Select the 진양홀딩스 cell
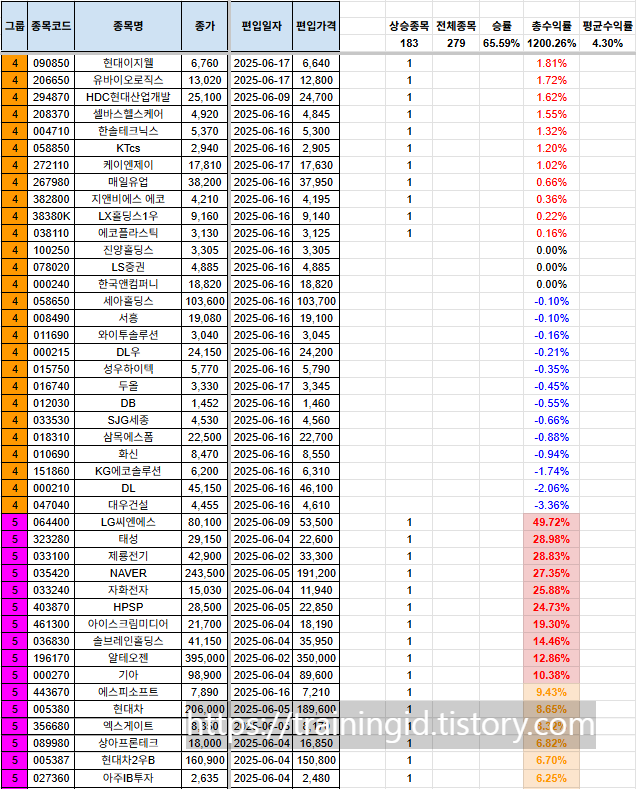Viewport: 636px width, 789px height. tap(128, 251)
